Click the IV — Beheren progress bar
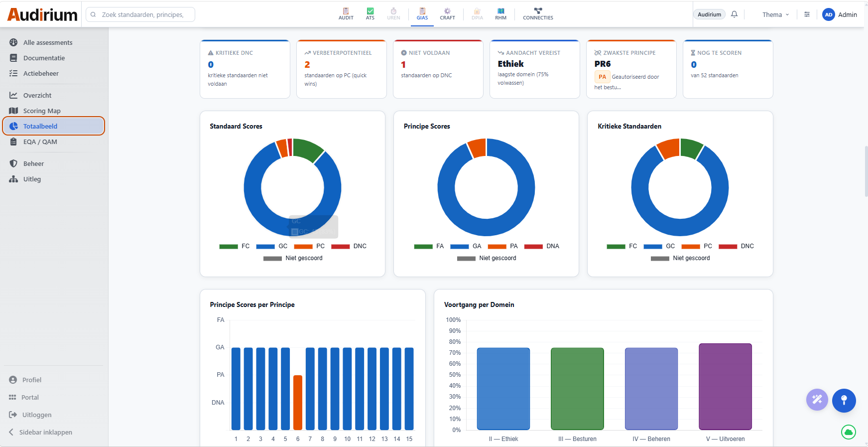Image resolution: width=868 pixels, height=447 pixels. [651, 389]
